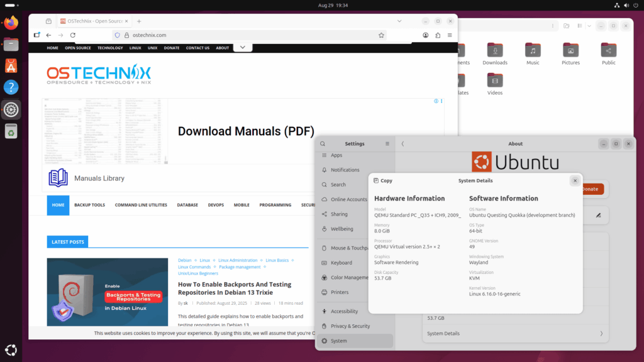Bookmark this page with star icon
The image size is (644, 362).
coord(381,35)
